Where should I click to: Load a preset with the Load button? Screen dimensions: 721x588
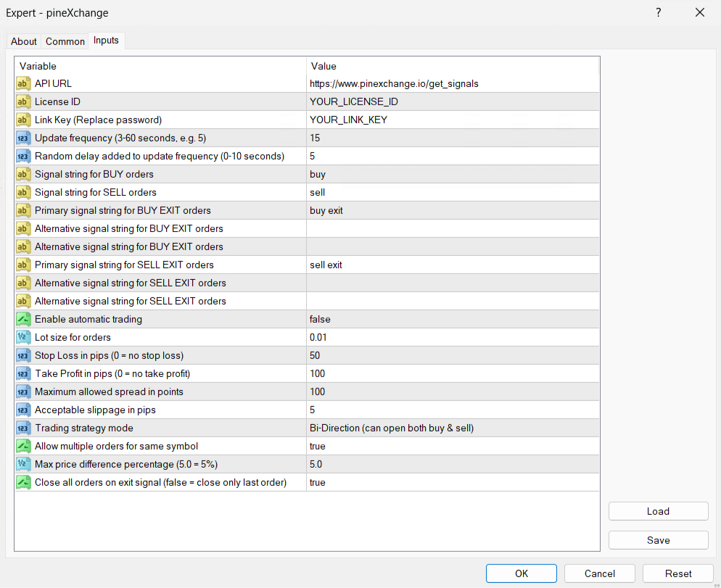(658, 511)
